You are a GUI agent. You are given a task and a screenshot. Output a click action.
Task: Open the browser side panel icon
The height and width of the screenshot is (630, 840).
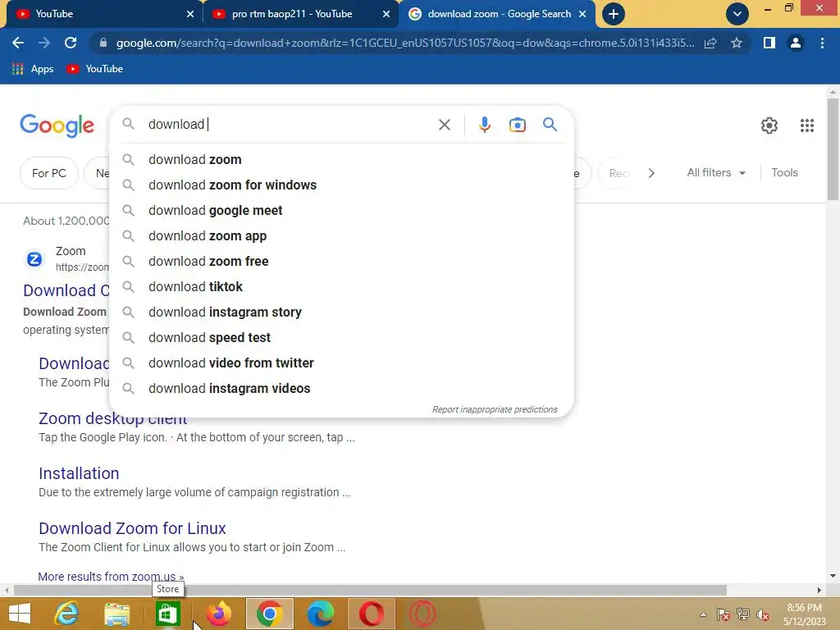[769, 43]
